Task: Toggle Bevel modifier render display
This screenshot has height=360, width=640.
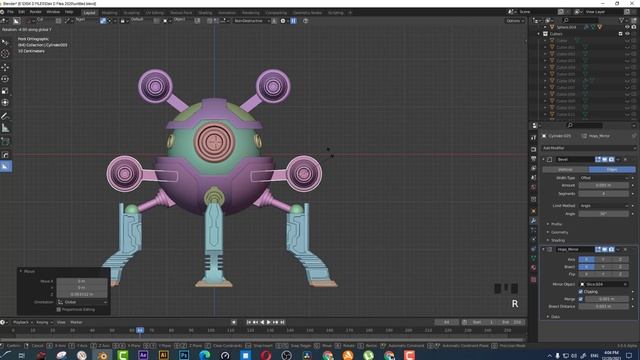Action: (x=611, y=159)
